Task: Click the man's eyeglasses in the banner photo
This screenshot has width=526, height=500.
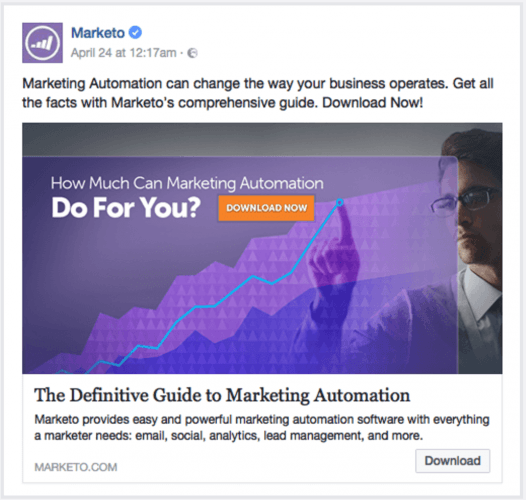Action: tap(465, 200)
